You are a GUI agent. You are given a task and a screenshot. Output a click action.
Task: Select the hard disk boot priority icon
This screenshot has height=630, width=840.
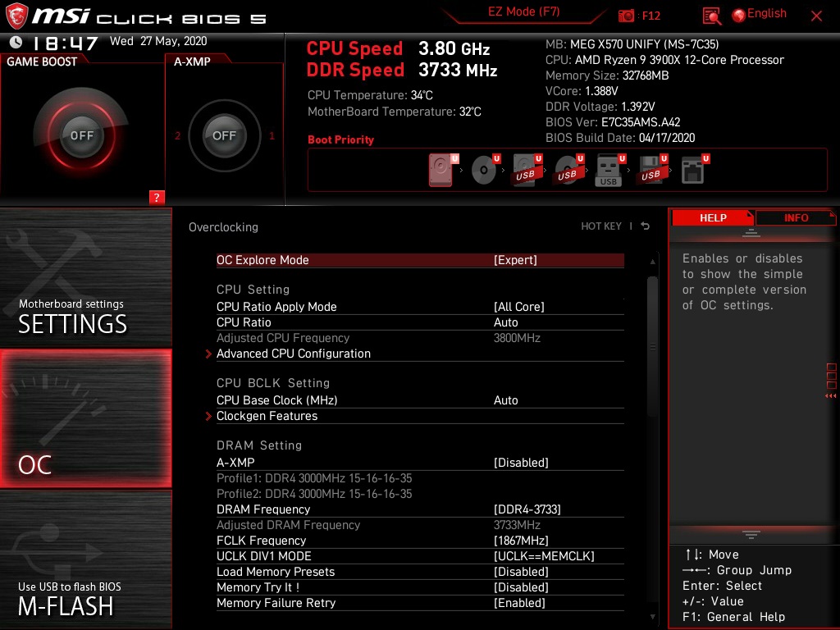(x=441, y=170)
